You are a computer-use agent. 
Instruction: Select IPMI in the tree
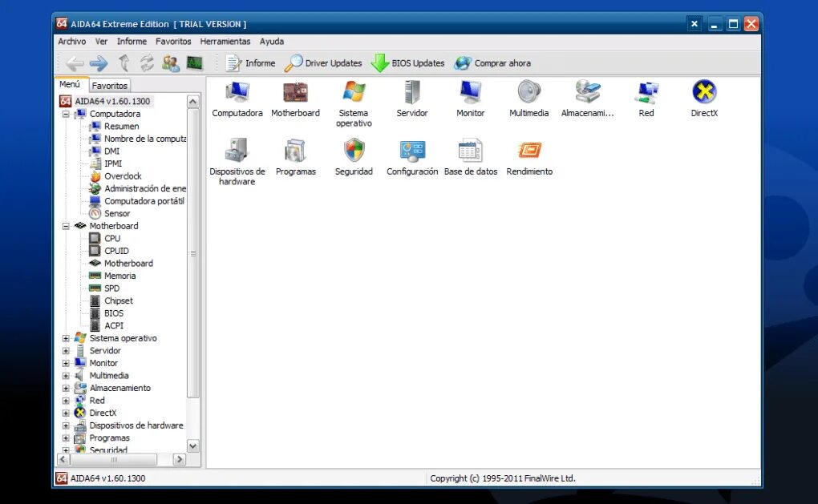coord(113,163)
